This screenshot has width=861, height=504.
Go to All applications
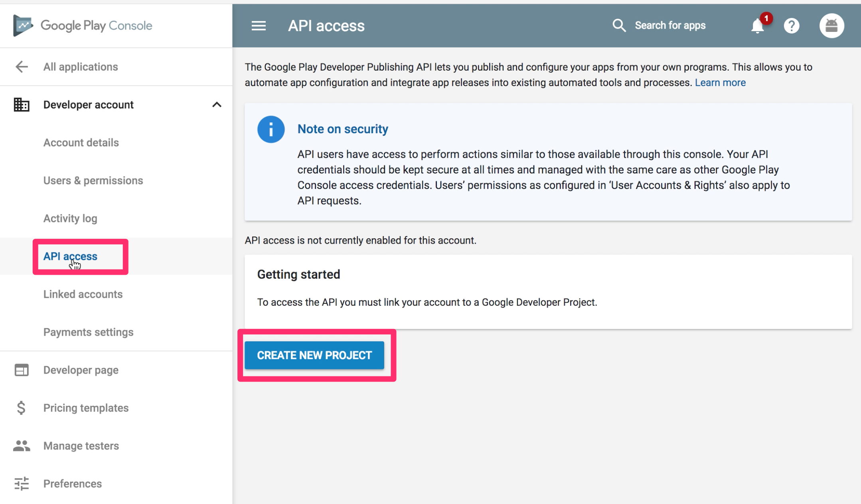pyautogui.click(x=81, y=67)
